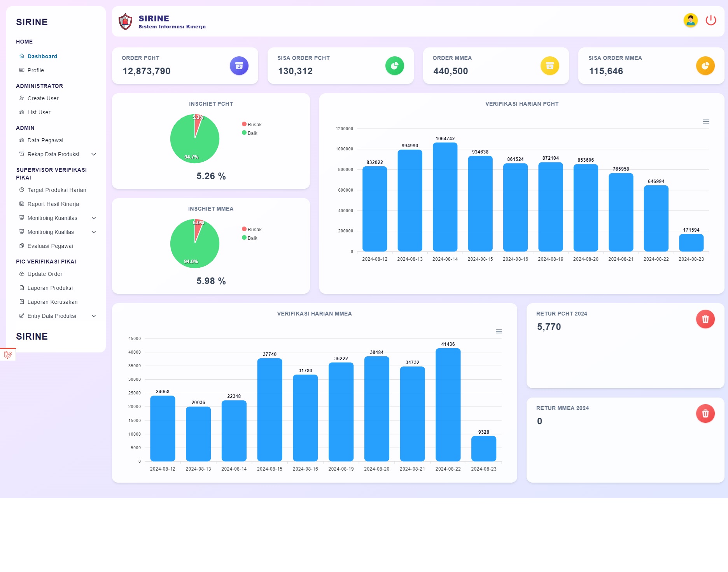Click the purple ORDER PCHT archive icon
The height and width of the screenshot is (572, 728).
tap(239, 66)
